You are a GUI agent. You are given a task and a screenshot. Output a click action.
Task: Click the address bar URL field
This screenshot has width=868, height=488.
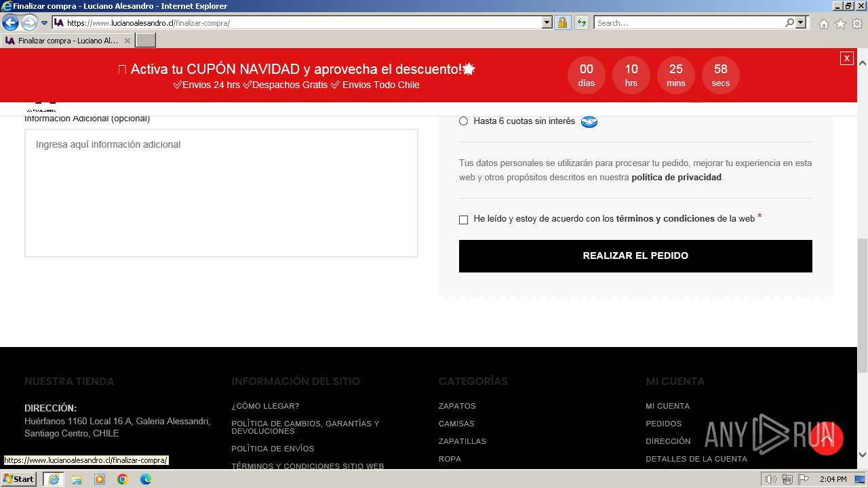click(296, 22)
